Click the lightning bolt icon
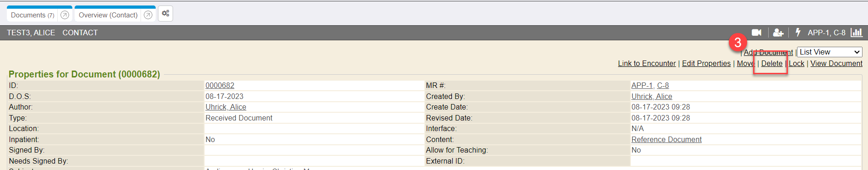 798,33
